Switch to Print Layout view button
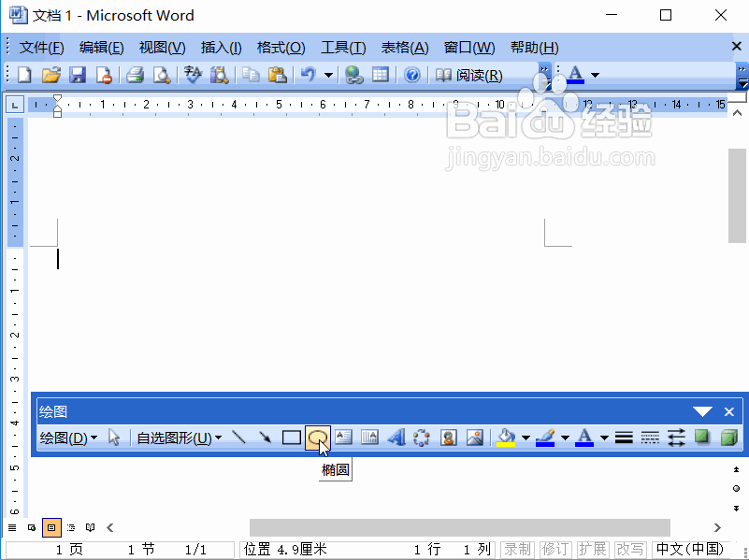This screenshot has height=560, width=749. [51, 527]
